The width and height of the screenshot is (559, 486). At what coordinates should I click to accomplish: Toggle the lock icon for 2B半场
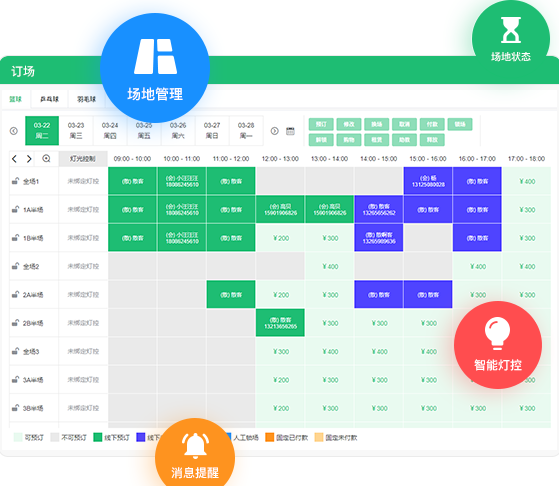click(15, 323)
